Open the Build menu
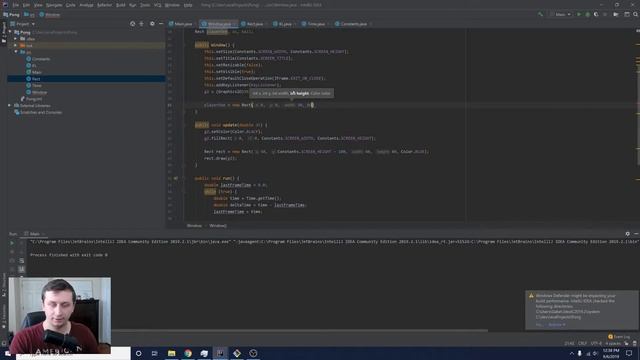Viewport: 640px width, 360px height. pyautogui.click(x=120, y=5)
